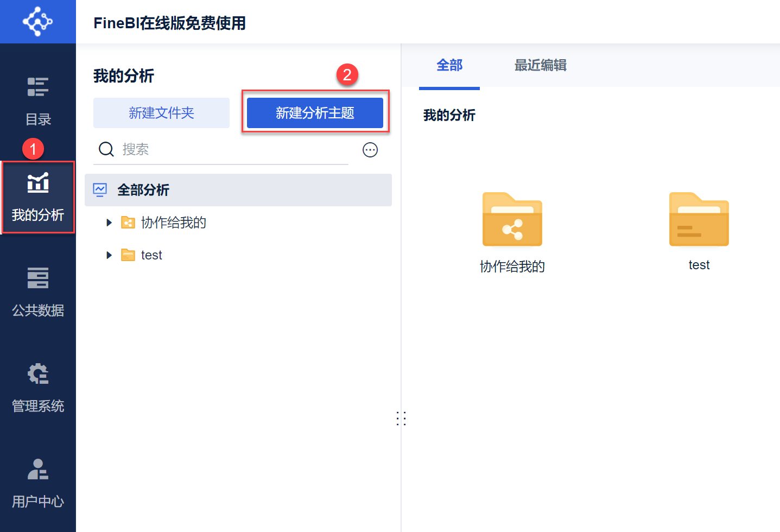The width and height of the screenshot is (780, 532).
Task: Click the 新建文件夹 button
Action: 161,113
